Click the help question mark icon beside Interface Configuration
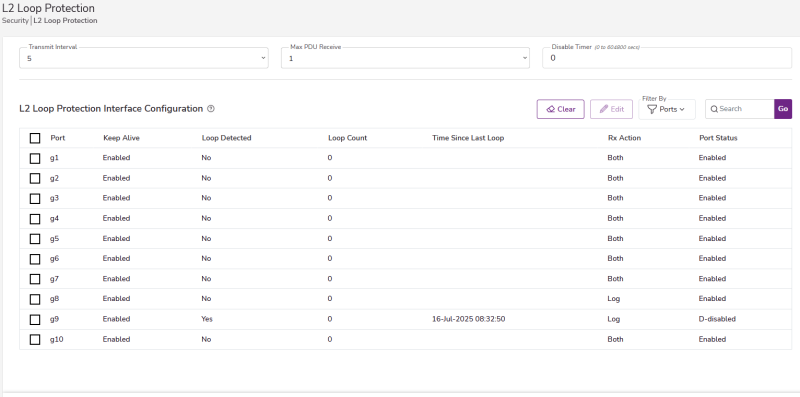This screenshot has width=800, height=397. pos(211,109)
